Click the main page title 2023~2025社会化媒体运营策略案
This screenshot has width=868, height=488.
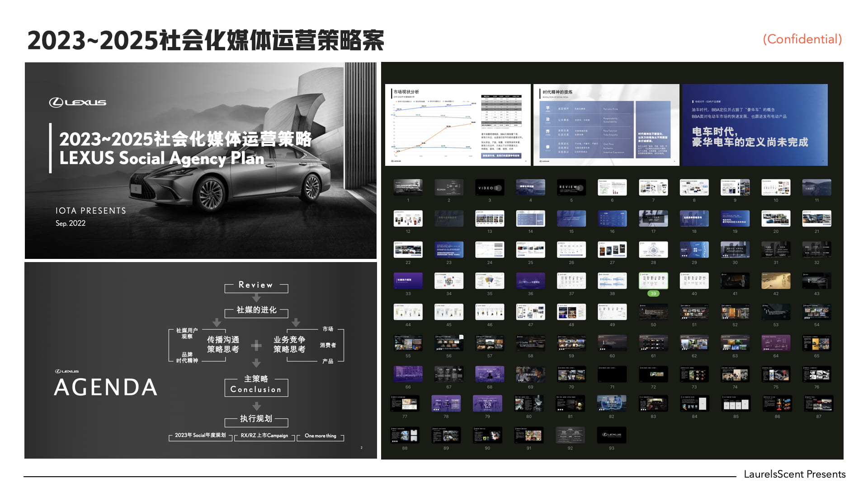click(206, 41)
